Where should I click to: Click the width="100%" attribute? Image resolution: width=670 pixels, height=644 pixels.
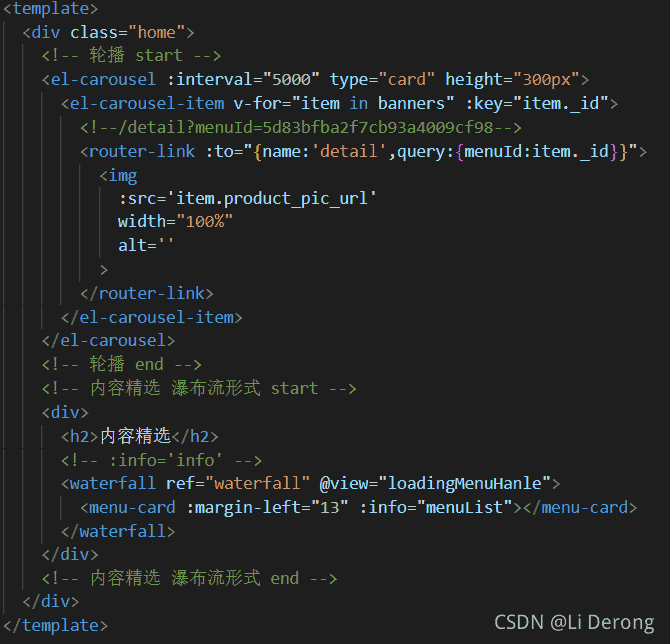coord(176,222)
